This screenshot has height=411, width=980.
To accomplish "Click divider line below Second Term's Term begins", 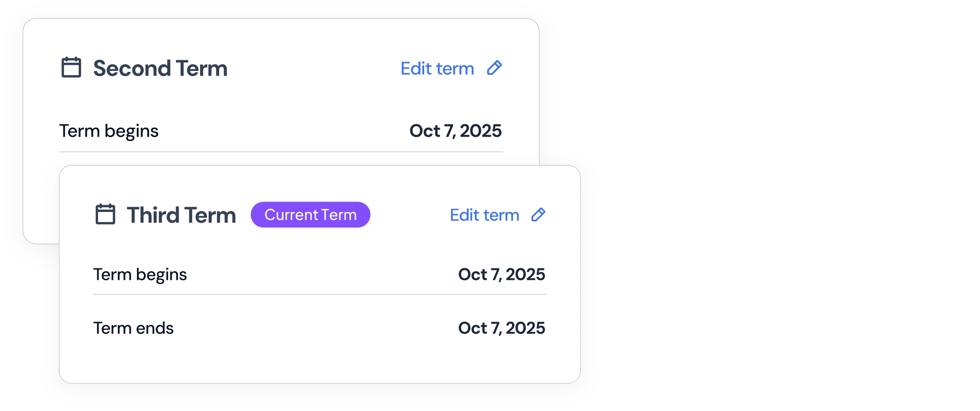I will coord(280,152).
